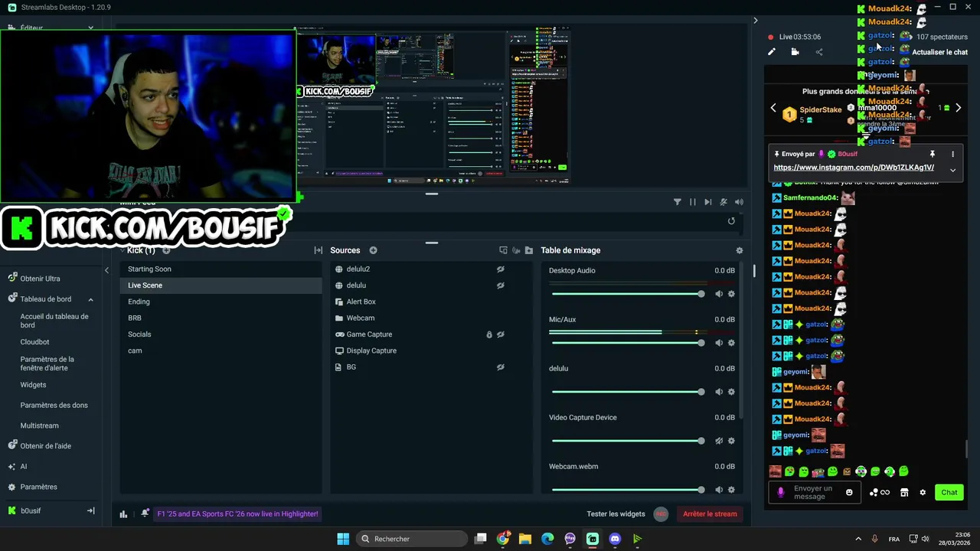Collapse the left sidebar with arrow
980x551 pixels.
click(x=106, y=270)
